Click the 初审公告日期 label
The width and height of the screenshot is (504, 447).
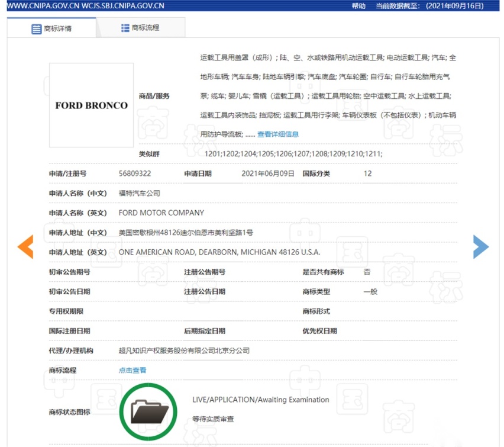(x=69, y=291)
